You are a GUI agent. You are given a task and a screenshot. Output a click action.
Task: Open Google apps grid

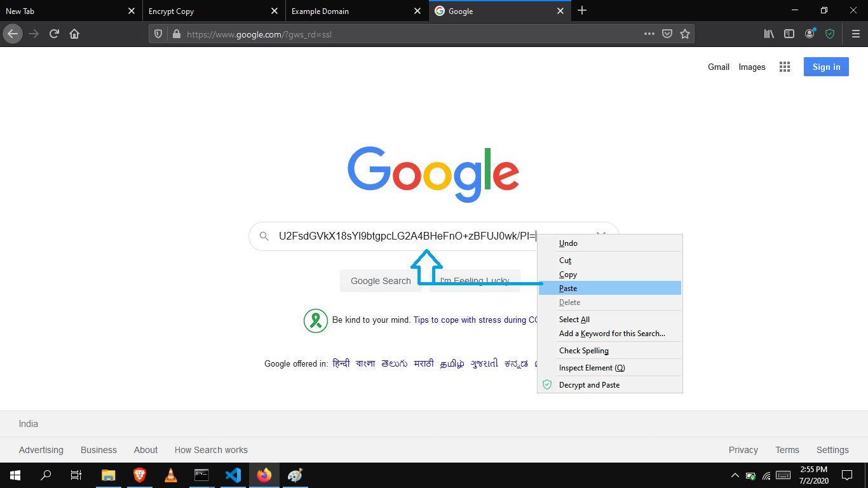pyautogui.click(x=785, y=67)
